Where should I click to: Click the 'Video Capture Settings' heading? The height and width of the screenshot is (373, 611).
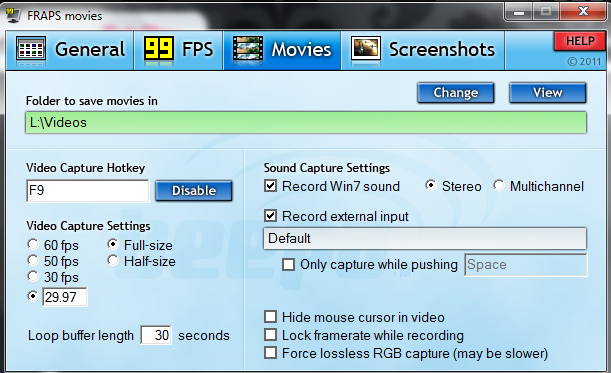88,226
